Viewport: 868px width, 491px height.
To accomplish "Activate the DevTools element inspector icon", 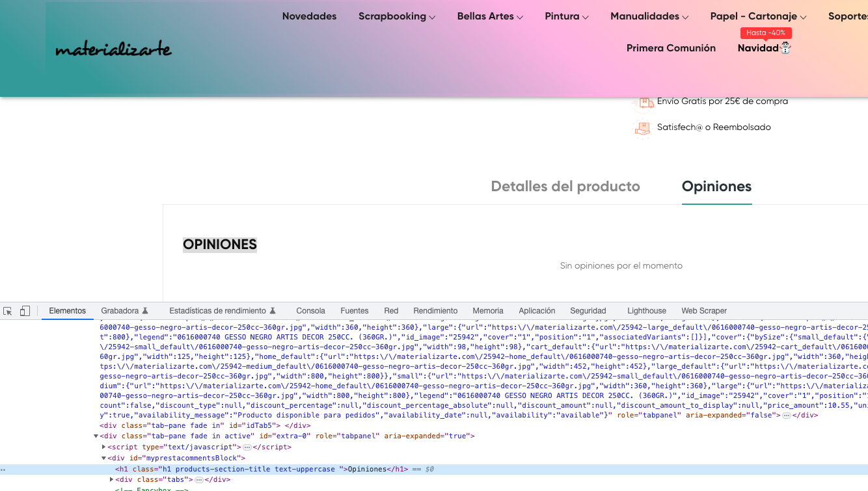I will pos(8,311).
